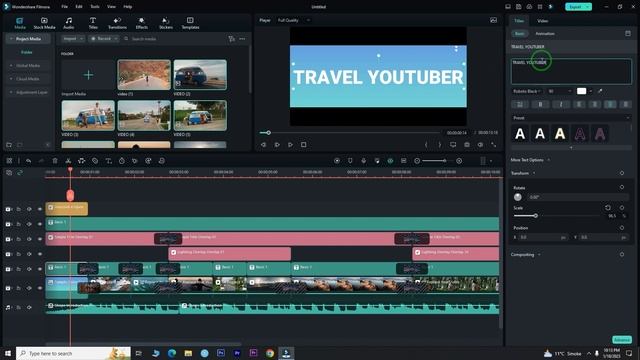Open the Roboto Black font dropdown

pyautogui.click(x=527, y=91)
